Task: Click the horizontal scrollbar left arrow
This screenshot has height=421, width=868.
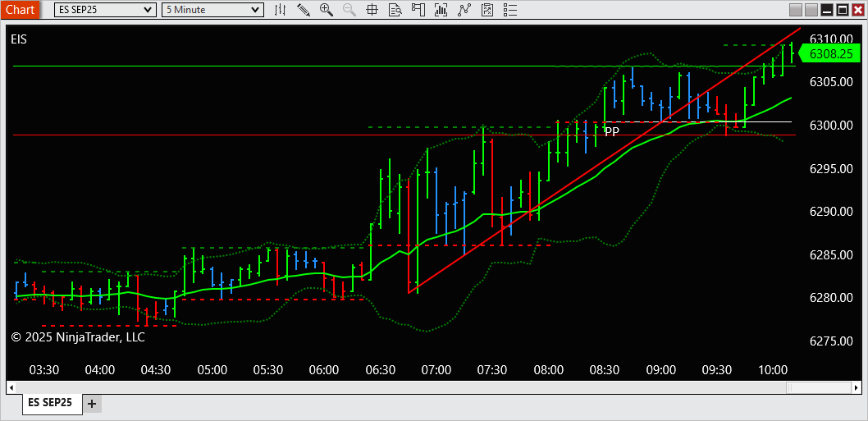Action: pos(11,387)
